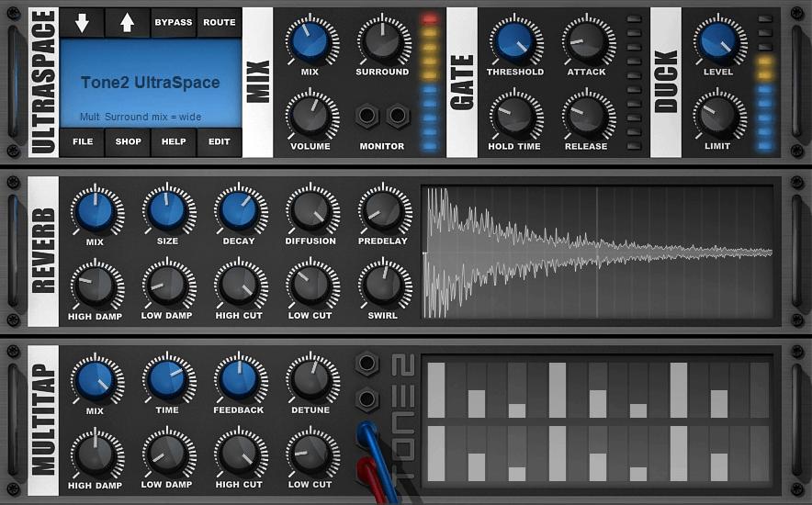Click the right MONITOR jack socket

click(397, 116)
